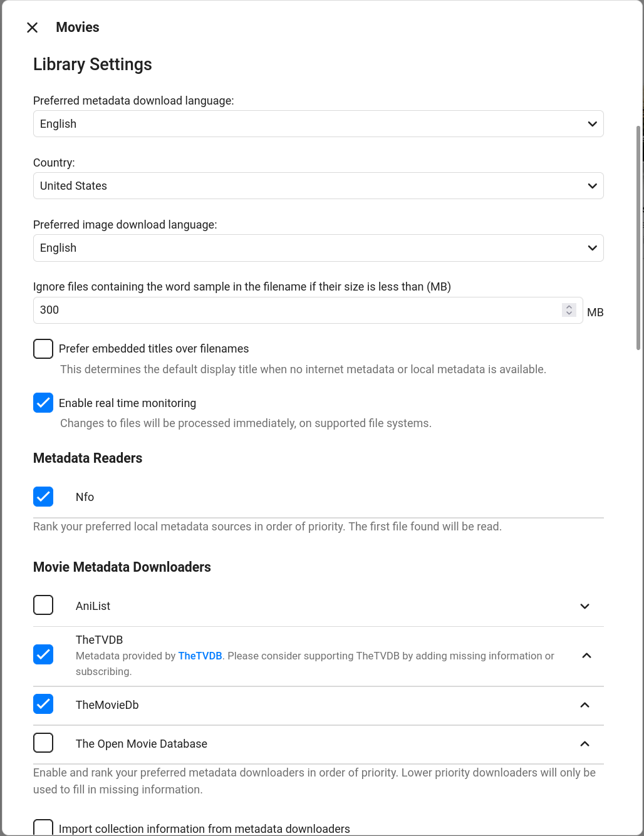Screen dimensions: 644x836
Task: Enable prefer embedded titles over filenames
Action: 43,348
